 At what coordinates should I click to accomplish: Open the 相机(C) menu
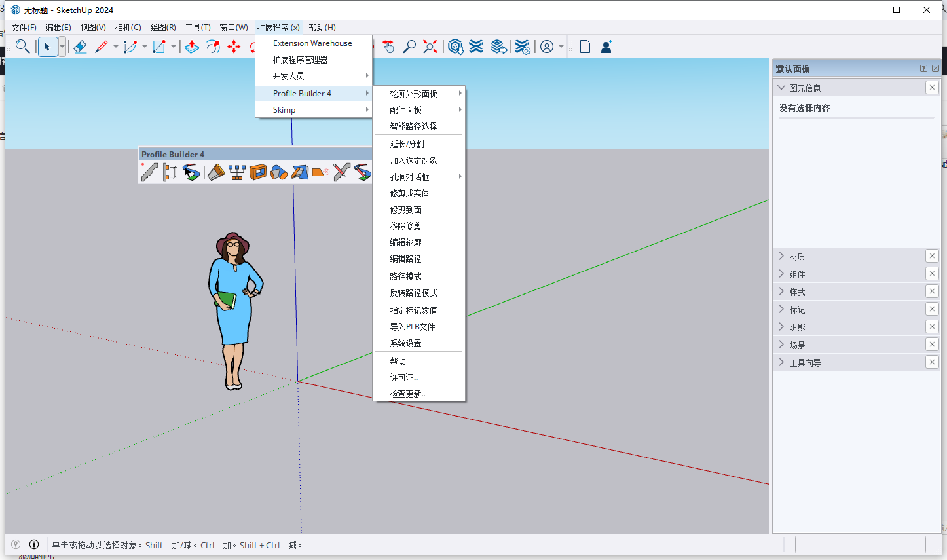(x=128, y=28)
